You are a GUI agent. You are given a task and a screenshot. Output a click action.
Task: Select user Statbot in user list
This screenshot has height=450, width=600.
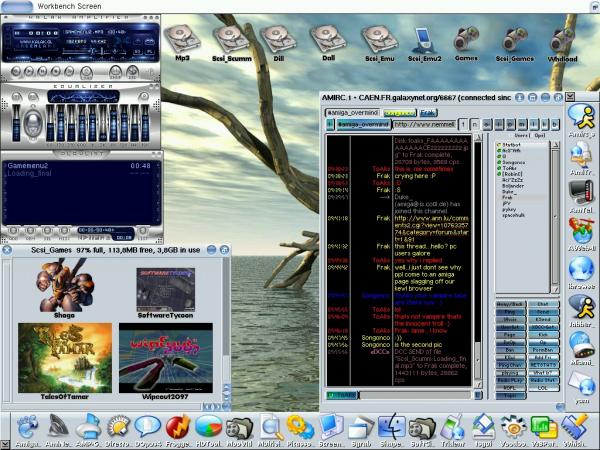coord(511,145)
